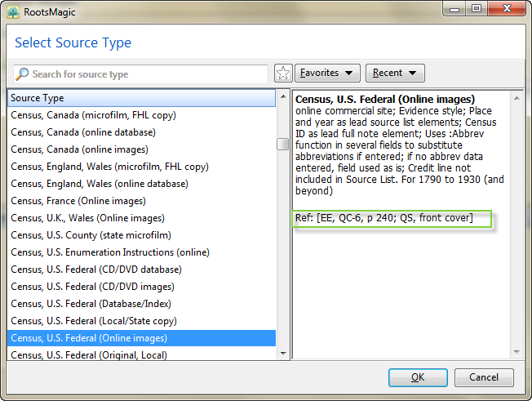The width and height of the screenshot is (532, 401).
Task: Open the Favorites dropdown
Action: 327,73
